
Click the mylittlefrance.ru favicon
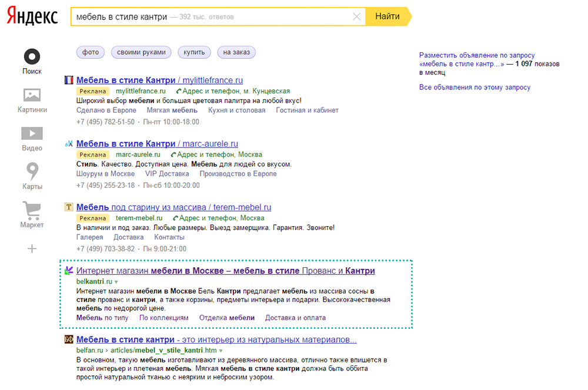click(69, 80)
